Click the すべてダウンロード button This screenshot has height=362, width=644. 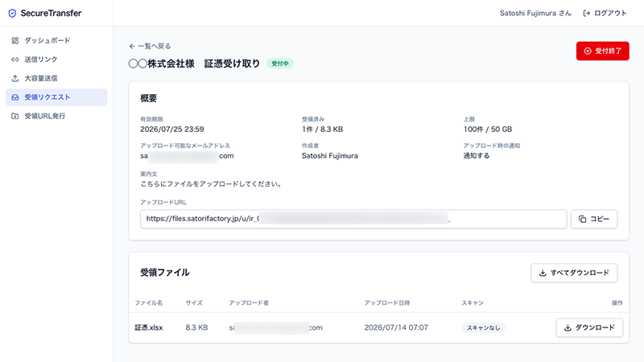[x=574, y=273]
